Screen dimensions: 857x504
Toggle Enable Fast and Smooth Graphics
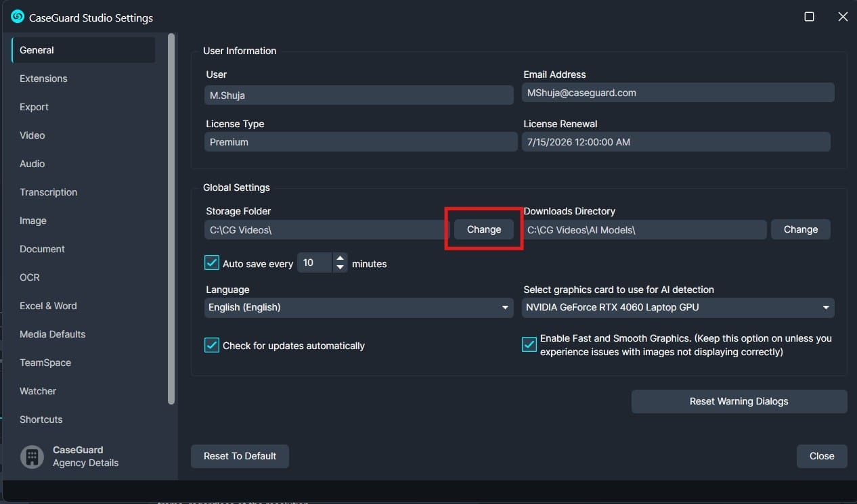click(529, 344)
